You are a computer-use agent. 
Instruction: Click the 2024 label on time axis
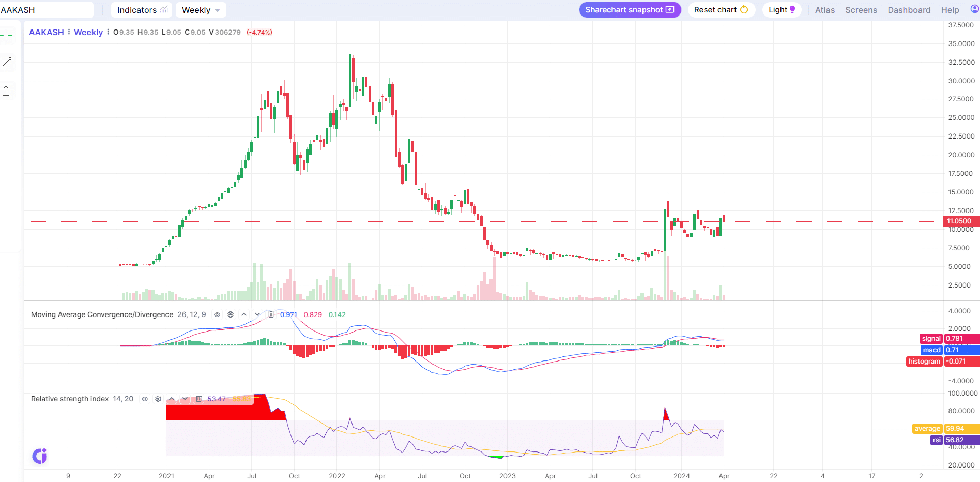(682, 476)
